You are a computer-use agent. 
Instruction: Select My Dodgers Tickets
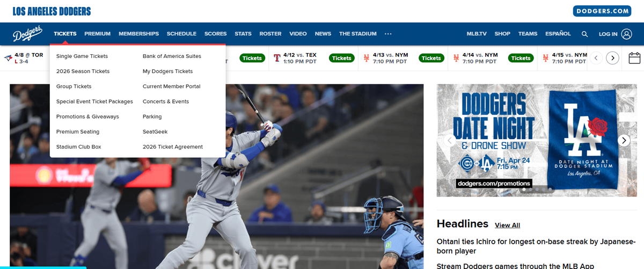click(167, 71)
